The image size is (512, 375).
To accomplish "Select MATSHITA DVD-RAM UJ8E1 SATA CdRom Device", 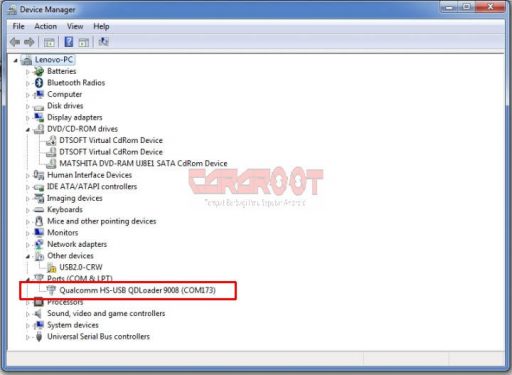I will click(143, 163).
